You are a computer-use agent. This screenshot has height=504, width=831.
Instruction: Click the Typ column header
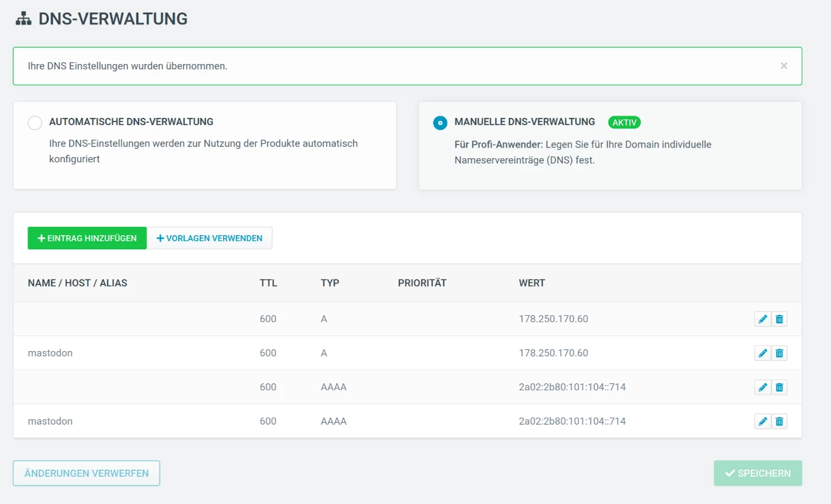pyautogui.click(x=330, y=283)
